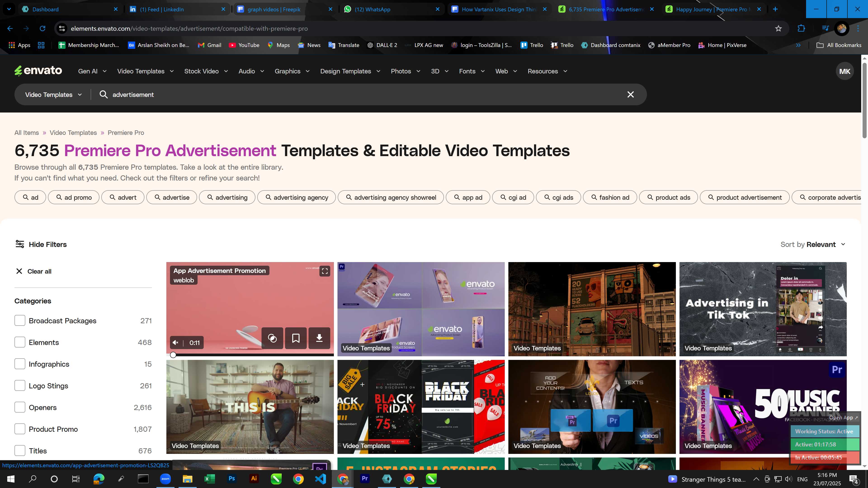The width and height of the screenshot is (868, 488).
Task: Open Visual Studio Code from the taskbar
Action: click(321, 479)
